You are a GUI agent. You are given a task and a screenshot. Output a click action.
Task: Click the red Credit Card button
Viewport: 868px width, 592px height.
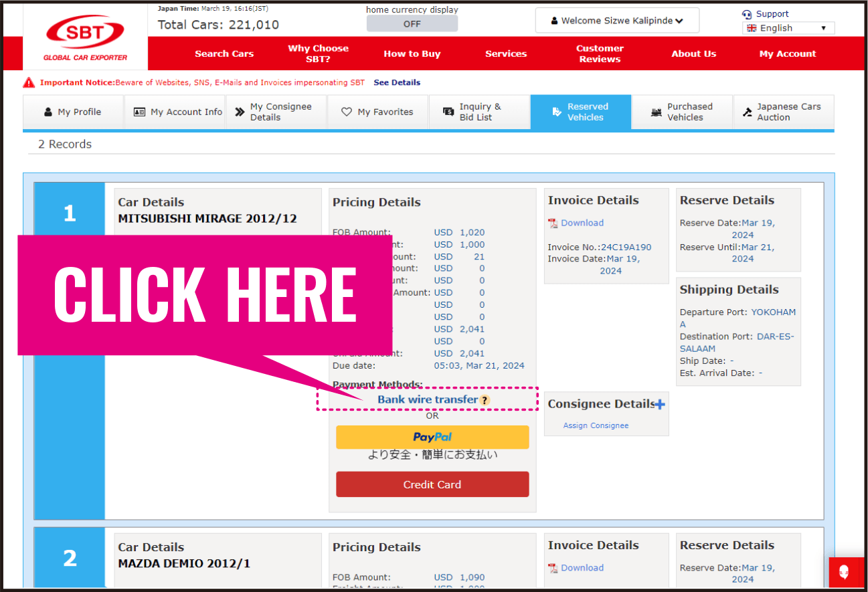pyautogui.click(x=432, y=484)
